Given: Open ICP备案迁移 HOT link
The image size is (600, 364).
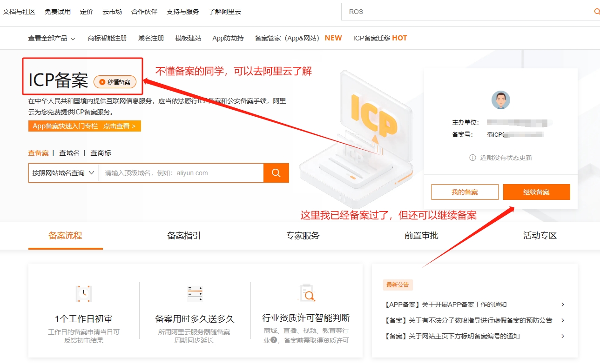Looking at the screenshot, I should click(380, 38).
